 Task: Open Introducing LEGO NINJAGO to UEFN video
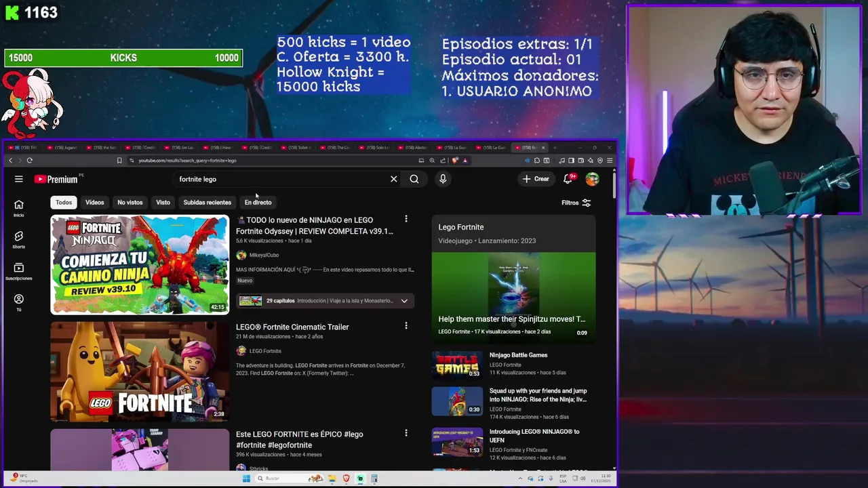pyautogui.click(x=534, y=436)
